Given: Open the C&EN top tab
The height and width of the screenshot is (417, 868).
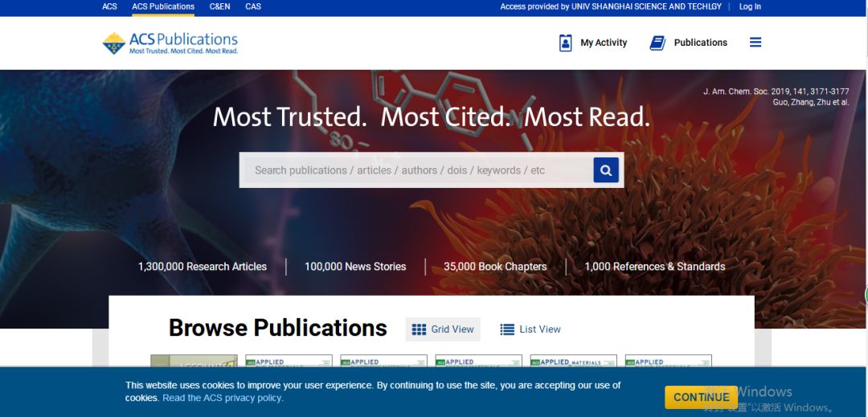Looking at the screenshot, I should point(219,6).
